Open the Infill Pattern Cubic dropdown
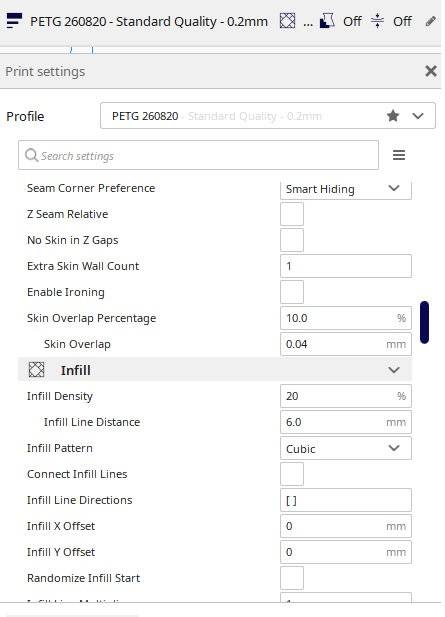The image size is (445, 617). (346, 448)
